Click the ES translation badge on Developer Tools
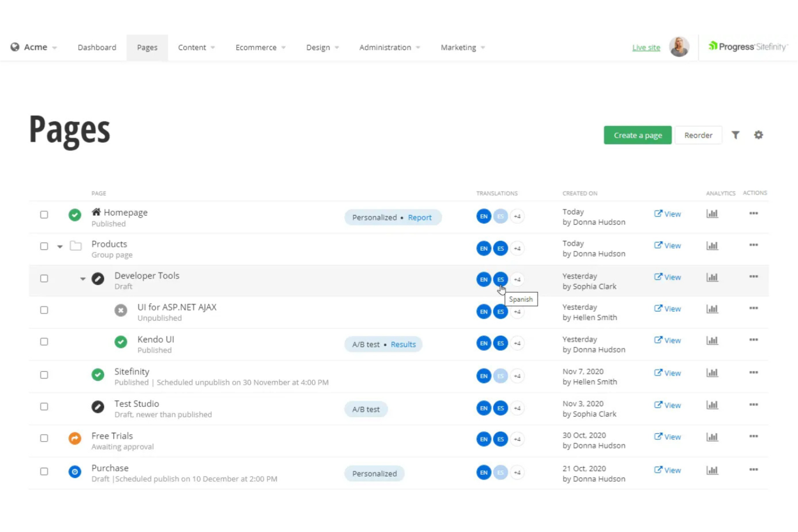 [x=500, y=279]
